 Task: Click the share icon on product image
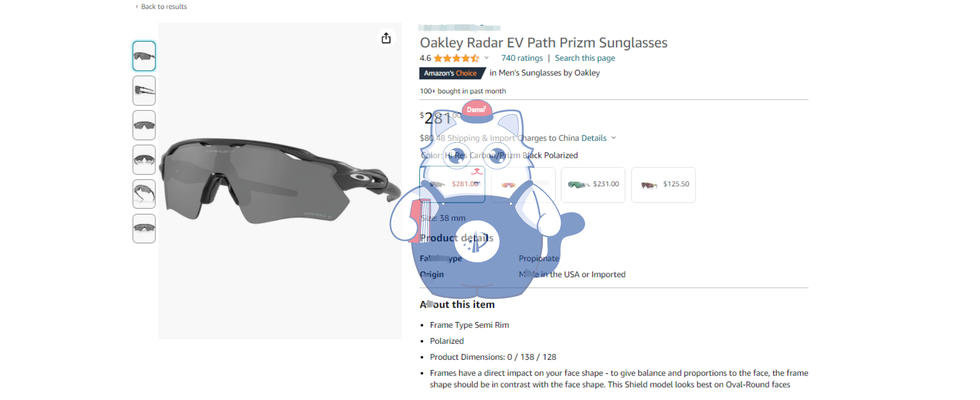(x=386, y=38)
